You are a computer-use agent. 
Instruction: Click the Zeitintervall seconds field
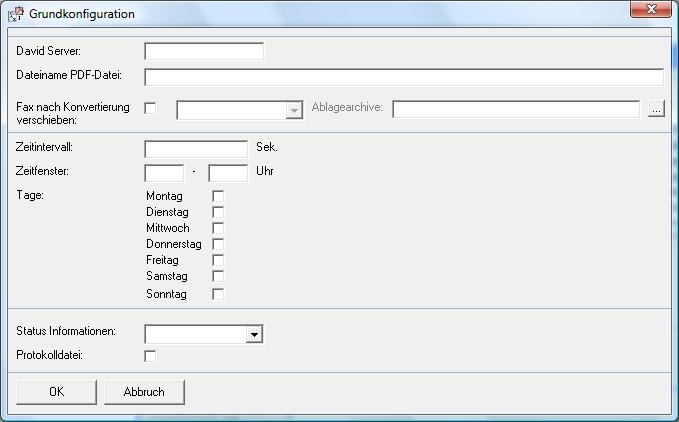(x=196, y=149)
